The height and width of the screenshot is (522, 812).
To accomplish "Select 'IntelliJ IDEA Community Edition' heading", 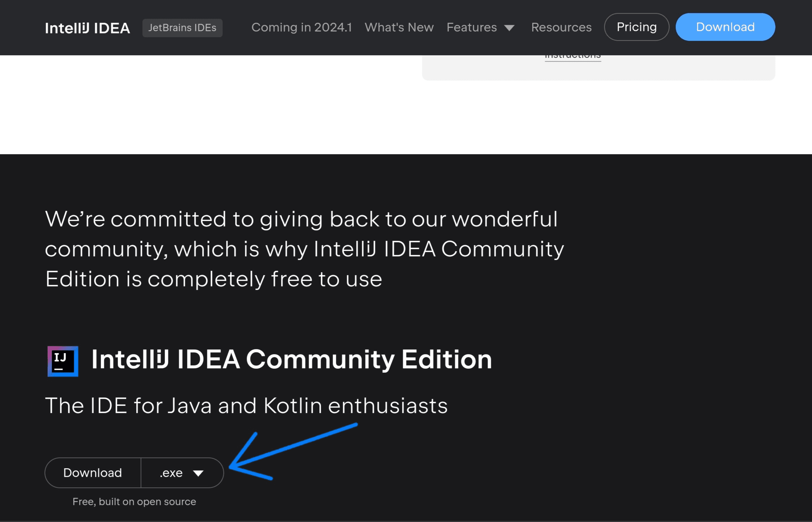I will [291, 360].
